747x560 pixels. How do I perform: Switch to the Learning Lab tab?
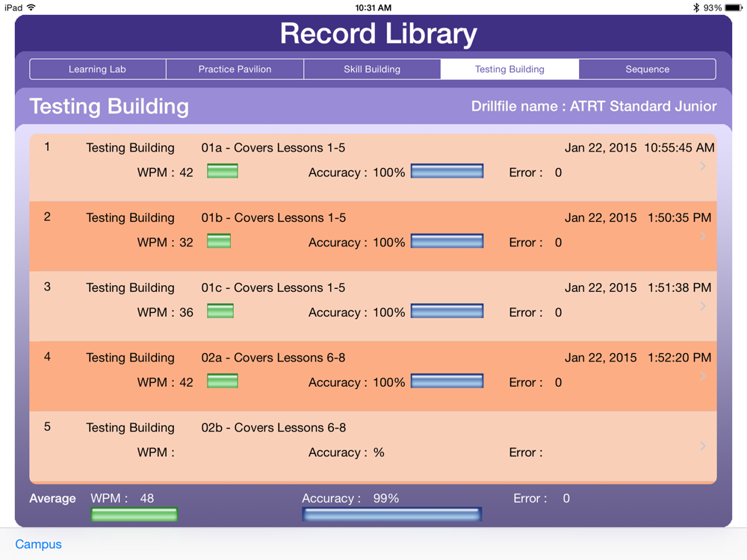tap(98, 69)
